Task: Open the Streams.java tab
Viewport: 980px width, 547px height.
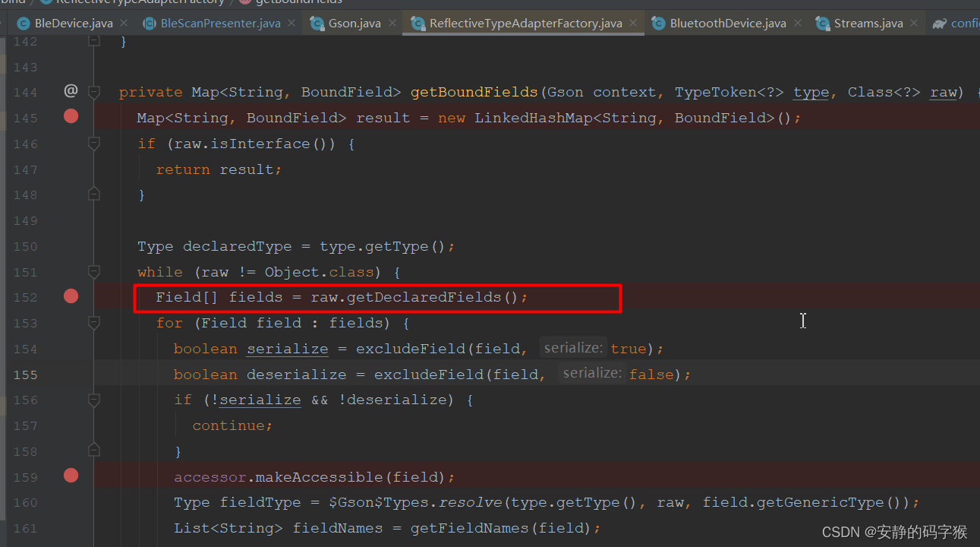Action: click(868, 24)
